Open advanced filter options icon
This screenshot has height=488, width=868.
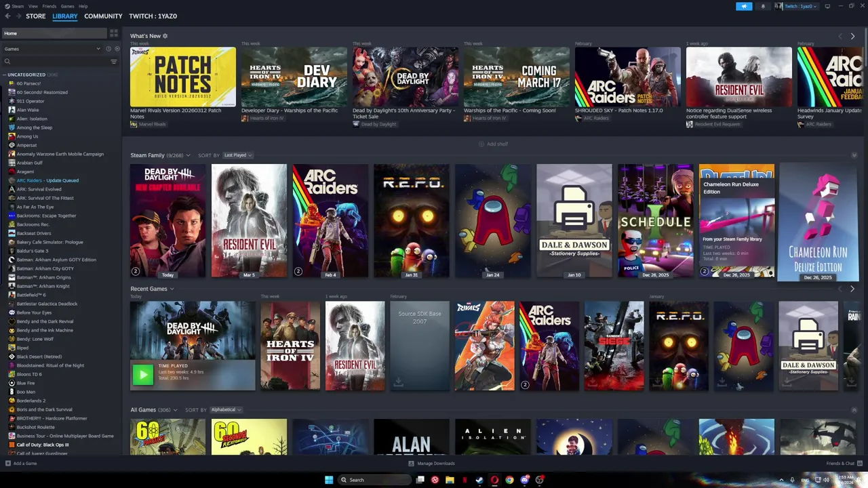pos(114,62)
